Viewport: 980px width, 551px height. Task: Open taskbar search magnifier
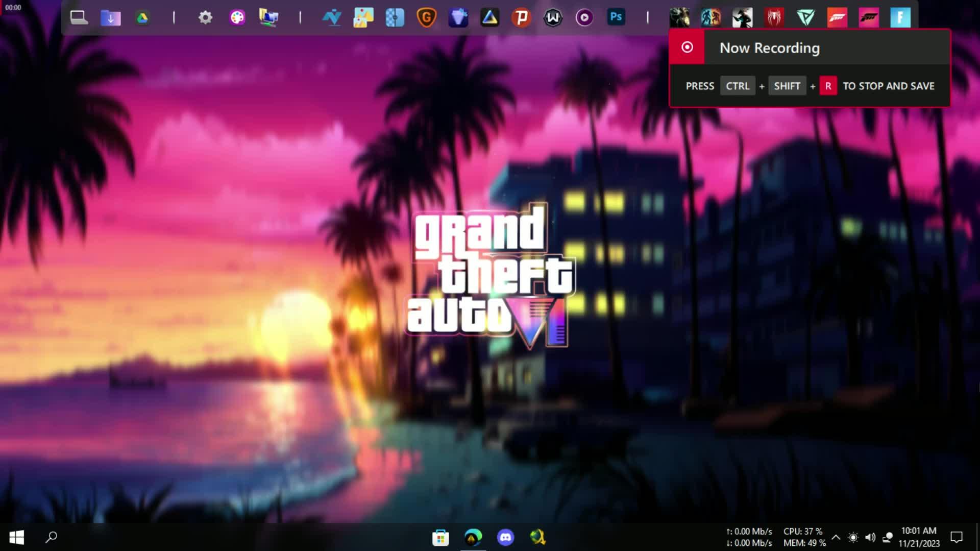(51, 537)
